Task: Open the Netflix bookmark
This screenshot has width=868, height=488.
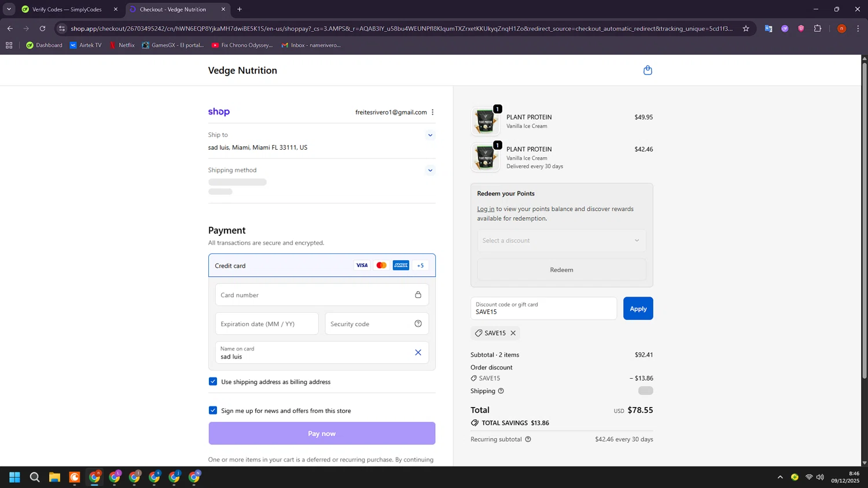Action: point(122,45)
